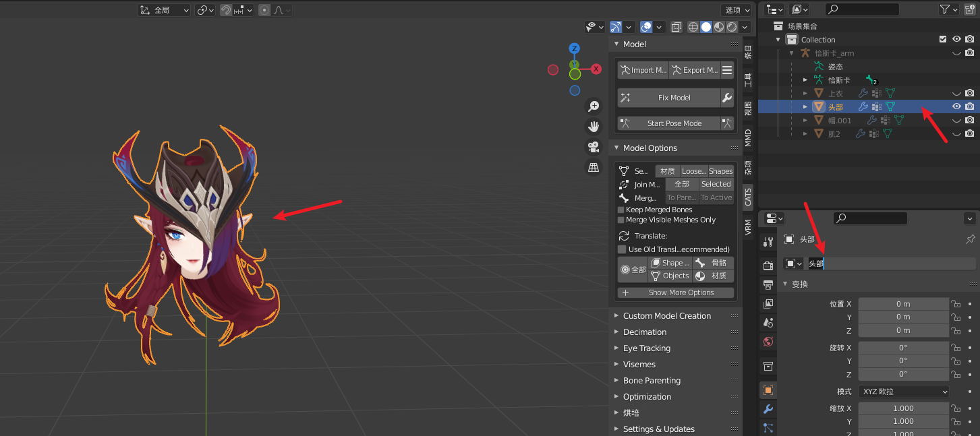Expand the Custom Model Creation panel
Image resolution: width=980 pixels, height=436 pixels.
coord(667,316)
